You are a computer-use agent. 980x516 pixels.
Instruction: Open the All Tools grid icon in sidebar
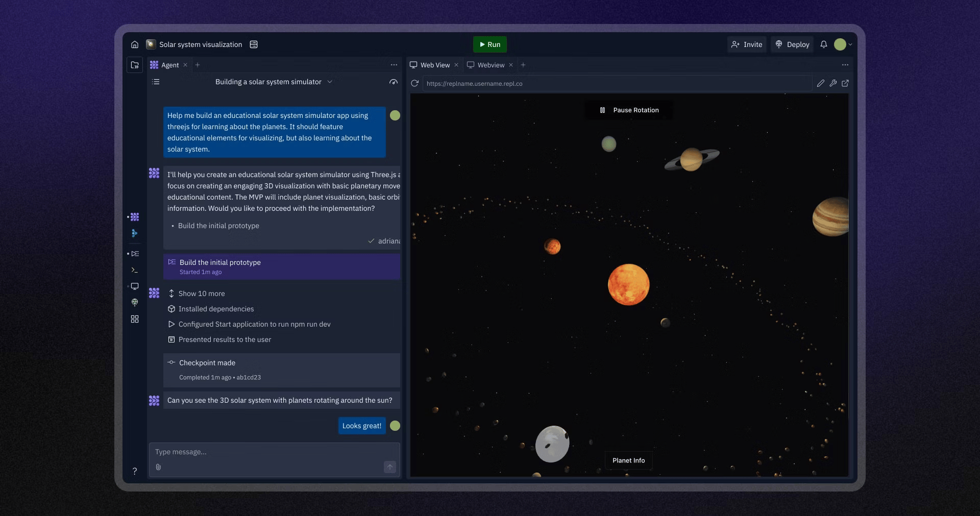coord(135,319)
